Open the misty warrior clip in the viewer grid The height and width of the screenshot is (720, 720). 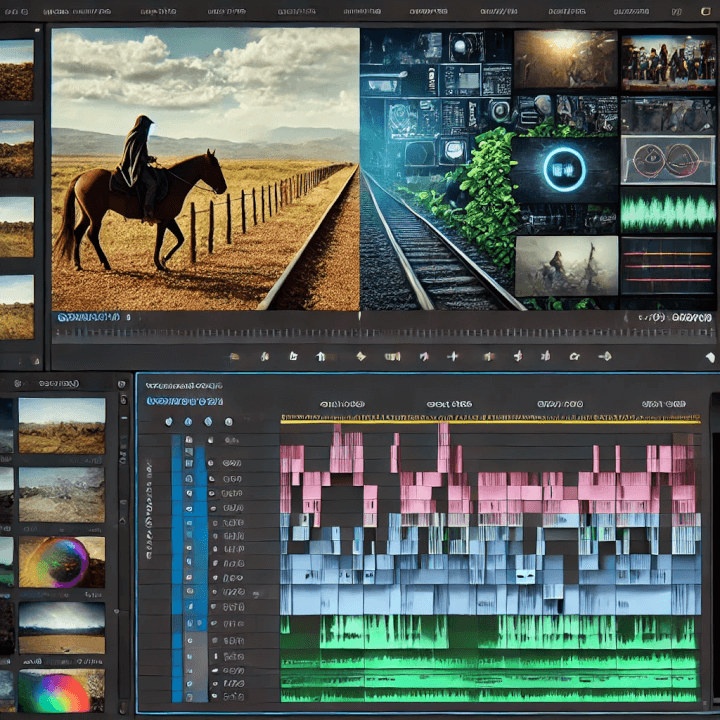click(x=566, y=266)
